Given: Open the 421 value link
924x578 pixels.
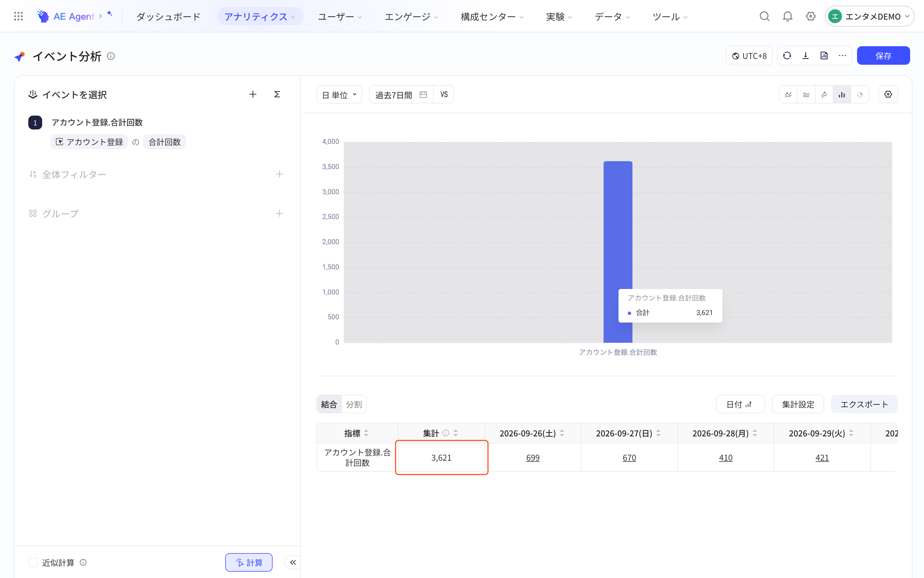Looking at the screenshot, I should (x=822, y=457).
